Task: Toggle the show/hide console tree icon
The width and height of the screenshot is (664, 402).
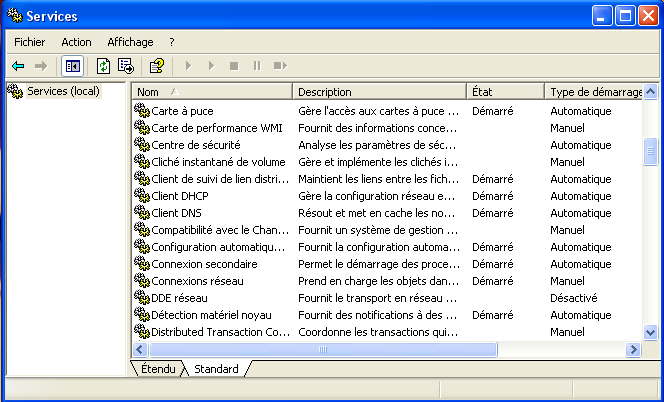Action: pyautogui.click(x=72, y=66)
